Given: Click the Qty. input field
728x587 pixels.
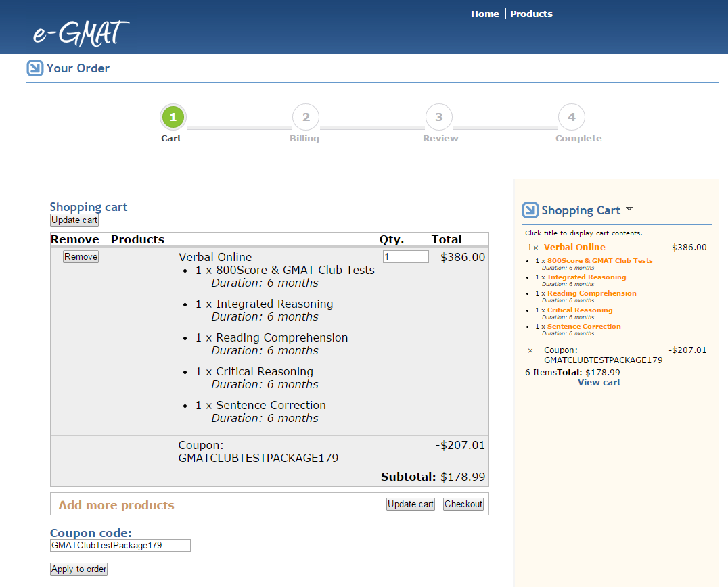Looking at the screenshot, I should [405, 257].
